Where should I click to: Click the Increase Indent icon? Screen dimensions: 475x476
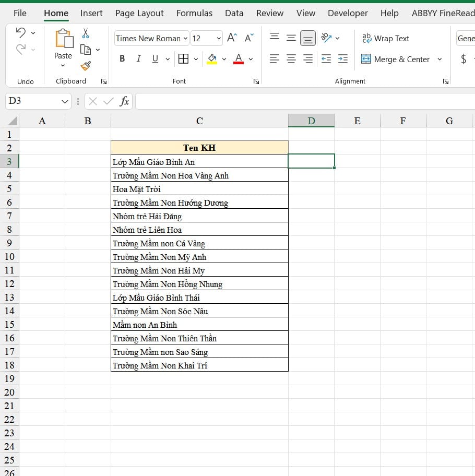[x=343, y=59]
